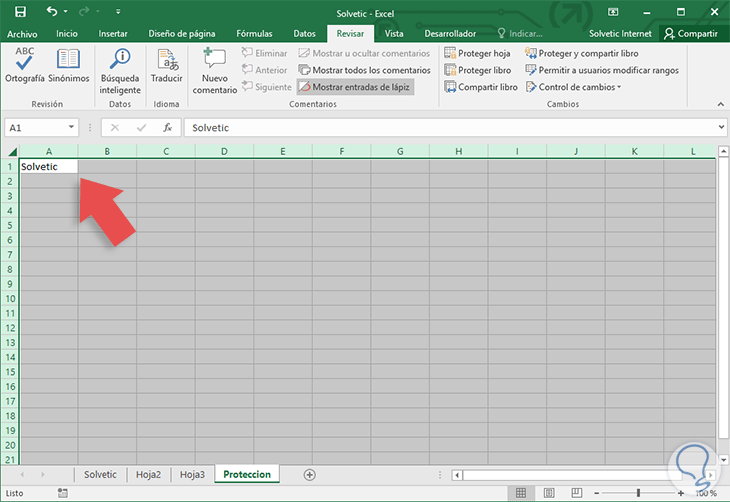Select the row 10 header

[x=10, y=298]
